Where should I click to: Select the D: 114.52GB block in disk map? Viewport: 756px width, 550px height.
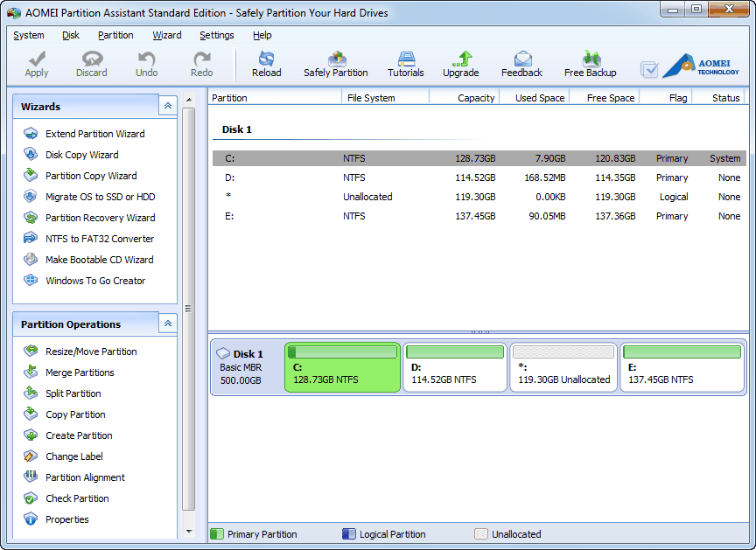(x=455, y=367)
